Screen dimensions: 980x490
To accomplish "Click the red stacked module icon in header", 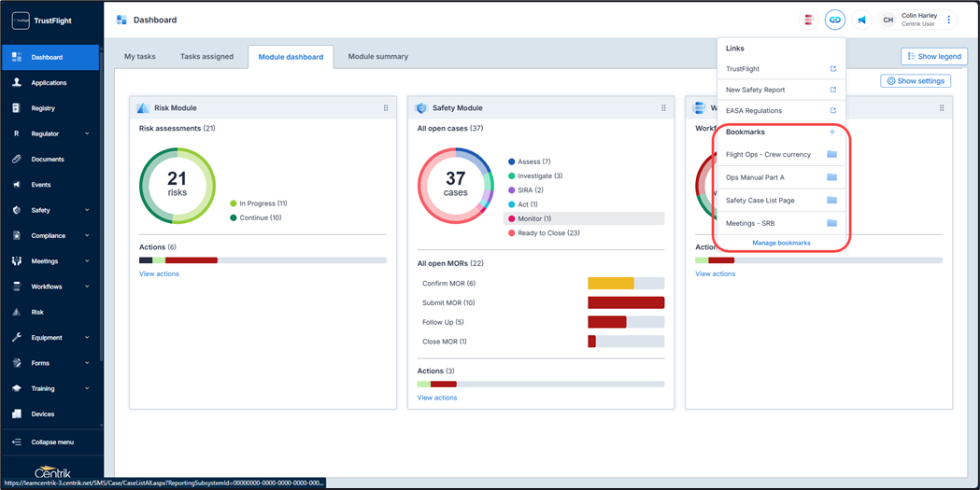I will pyautogui.click(x=809, y=20).
